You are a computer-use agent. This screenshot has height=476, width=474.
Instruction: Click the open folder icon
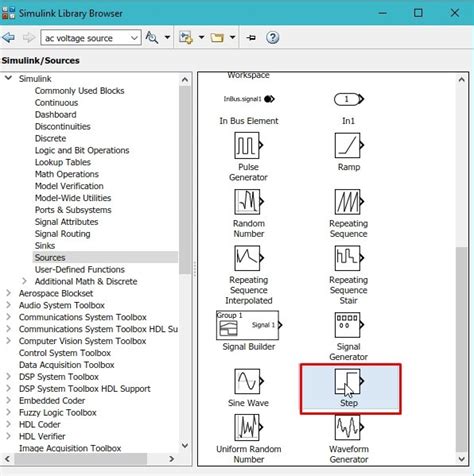[217, 38]
